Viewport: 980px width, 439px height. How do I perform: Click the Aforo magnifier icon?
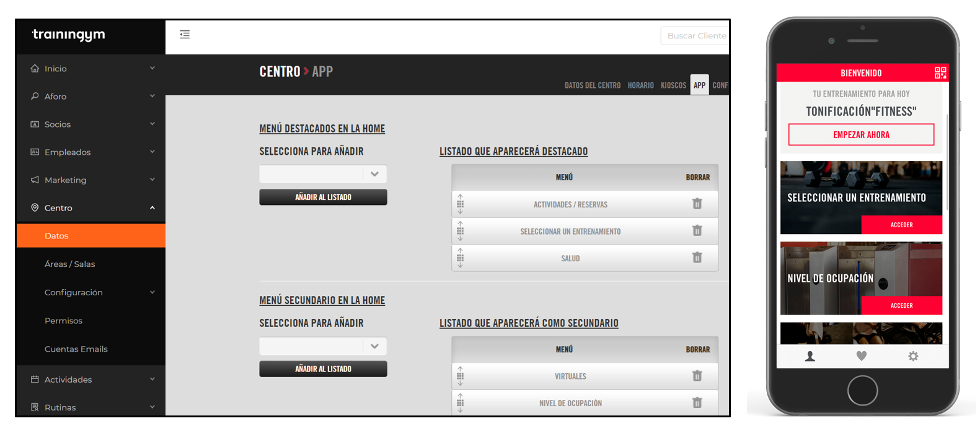35,96
